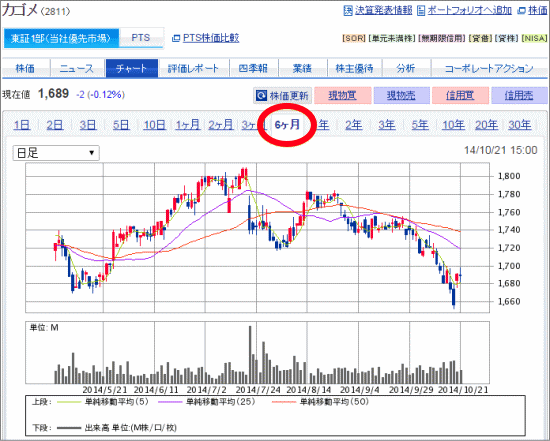The height and width of the screenshot is (441, 550).
Task: Click the PTS株価比較 popup icon
Action: (176, 38)
